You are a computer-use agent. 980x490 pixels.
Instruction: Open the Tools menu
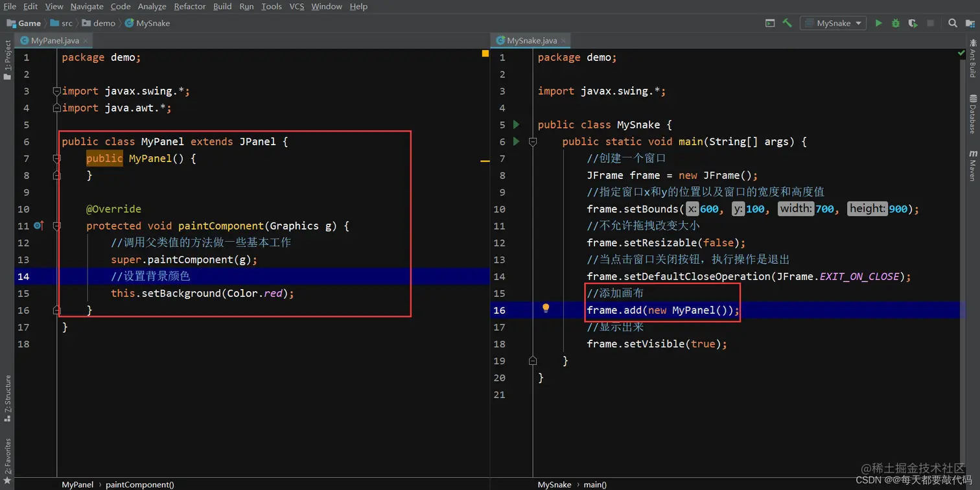coord(272,6)
